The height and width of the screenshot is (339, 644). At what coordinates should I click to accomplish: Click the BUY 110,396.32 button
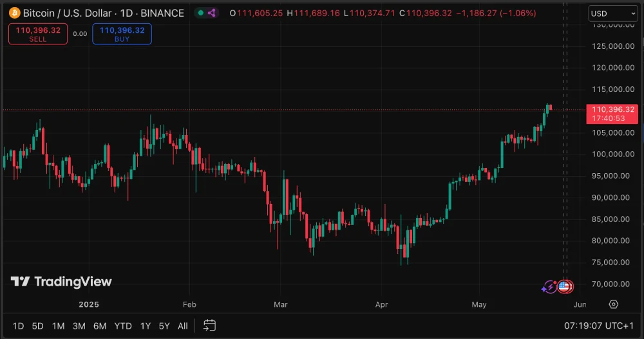click(122, 33)
